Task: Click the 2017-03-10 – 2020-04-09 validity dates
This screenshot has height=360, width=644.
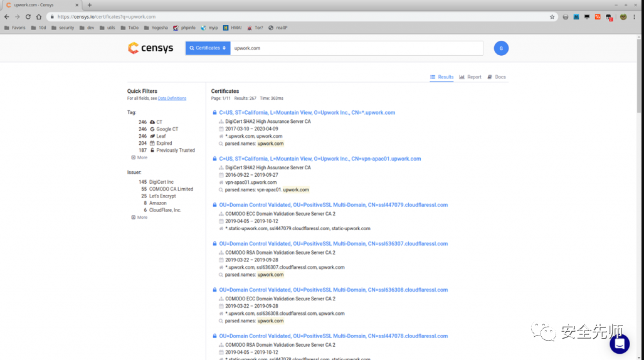Action: coord(251,129)
